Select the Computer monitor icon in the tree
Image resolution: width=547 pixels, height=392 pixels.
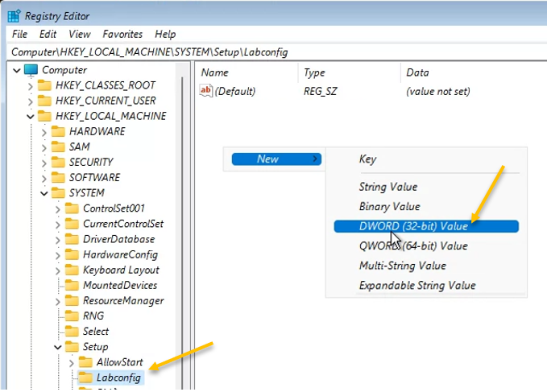point(31,70)
